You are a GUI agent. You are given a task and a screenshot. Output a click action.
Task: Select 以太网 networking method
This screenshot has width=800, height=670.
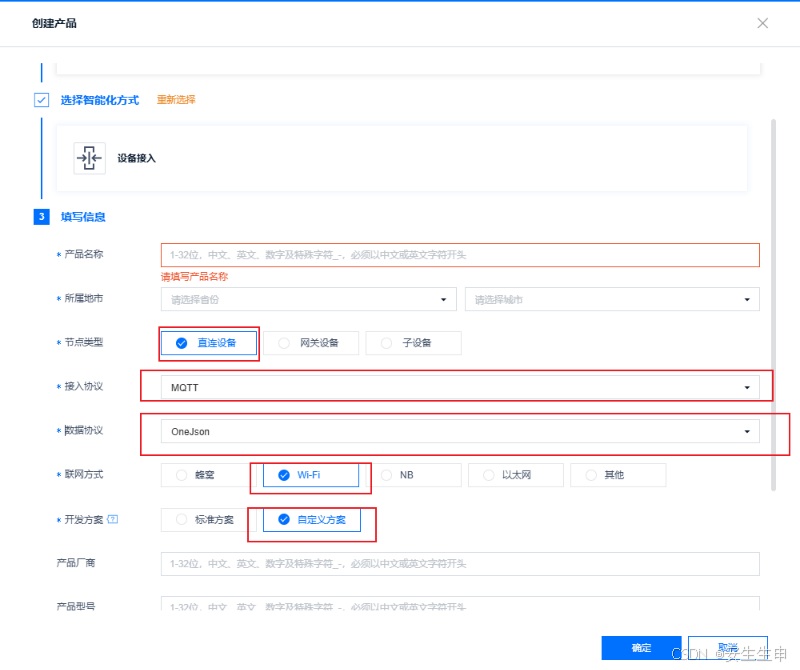click(516, 475)
